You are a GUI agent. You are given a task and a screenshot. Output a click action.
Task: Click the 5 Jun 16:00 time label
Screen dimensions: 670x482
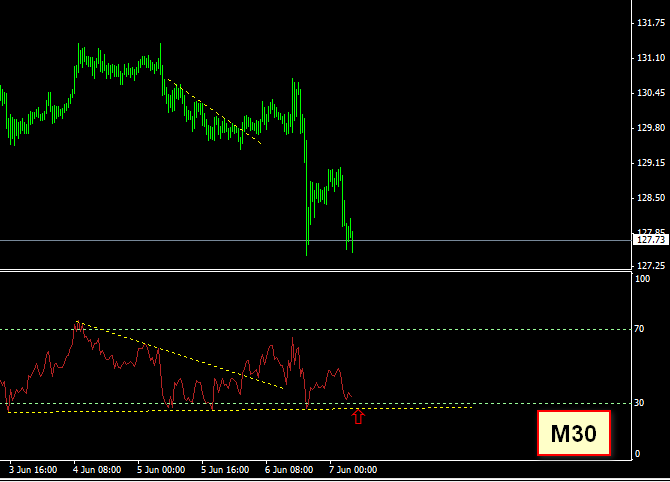click(x=225, y=470)
